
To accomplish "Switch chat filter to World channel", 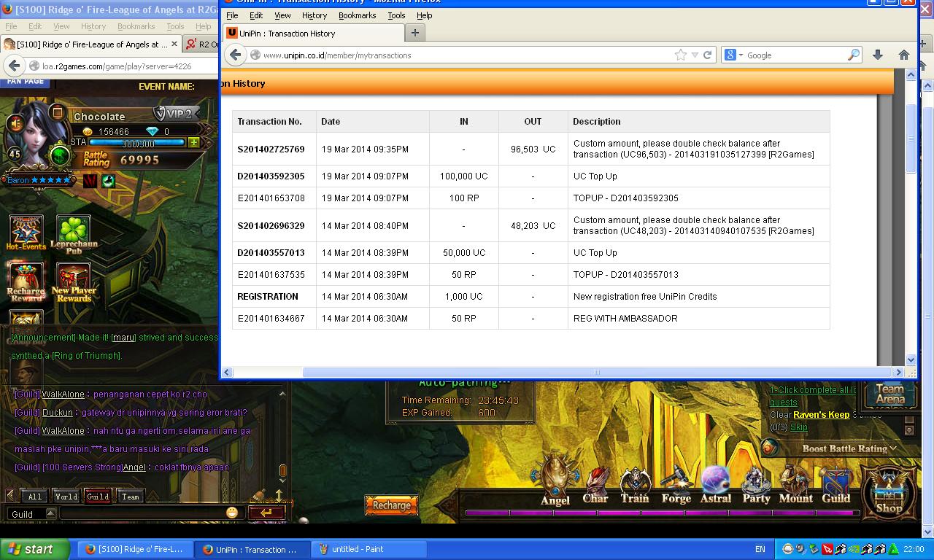I will click(x=66, y=497).
